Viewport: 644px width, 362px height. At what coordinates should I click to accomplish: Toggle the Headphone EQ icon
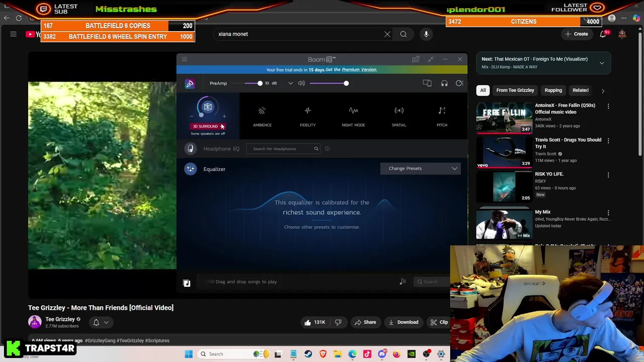pyautogui.click(x=190, y=149)
